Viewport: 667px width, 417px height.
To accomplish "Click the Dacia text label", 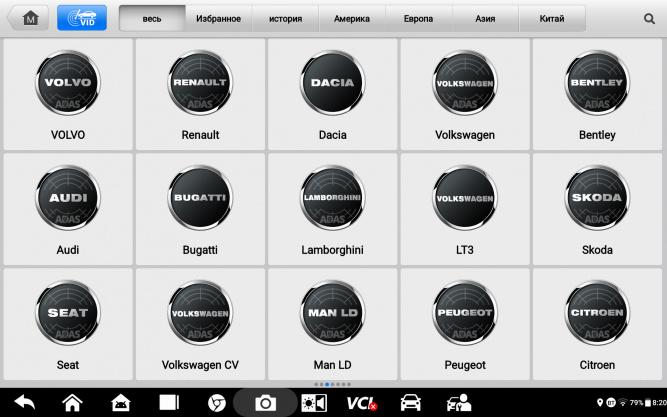I will [x=333, y=135].
